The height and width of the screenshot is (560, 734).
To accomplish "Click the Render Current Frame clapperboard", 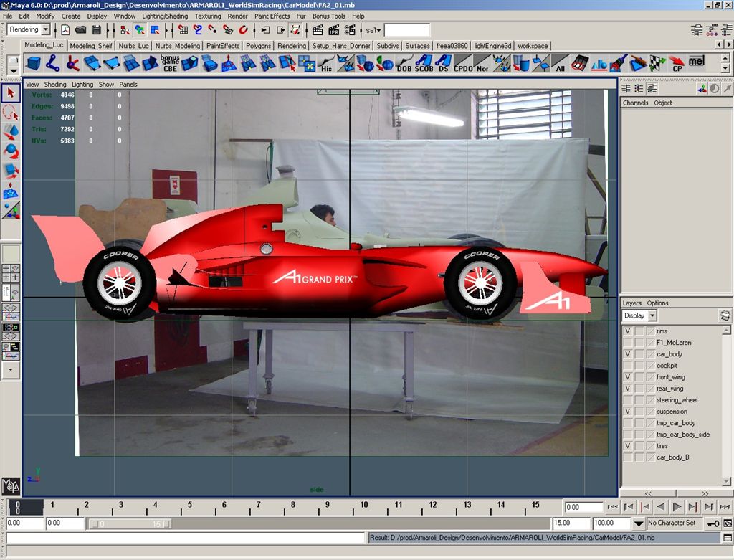I will (x=318, y=30).
